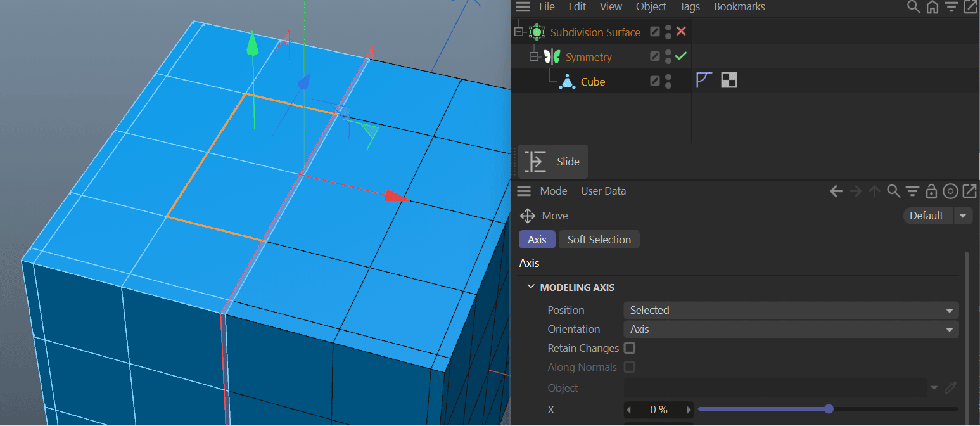Click the Symmetry butterfly object icon
The image size is (980, 426).
(552, 57)
